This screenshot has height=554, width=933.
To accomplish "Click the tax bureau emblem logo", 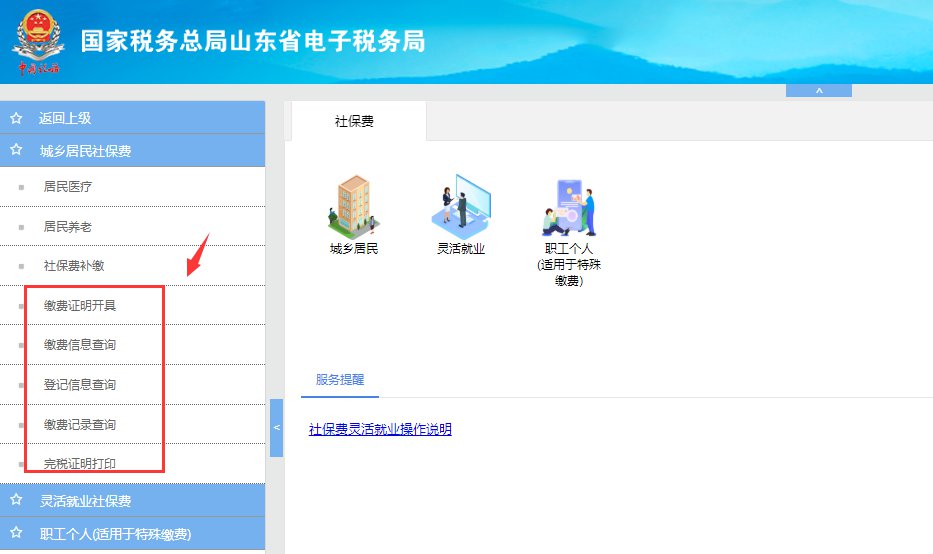I will 37,41.
